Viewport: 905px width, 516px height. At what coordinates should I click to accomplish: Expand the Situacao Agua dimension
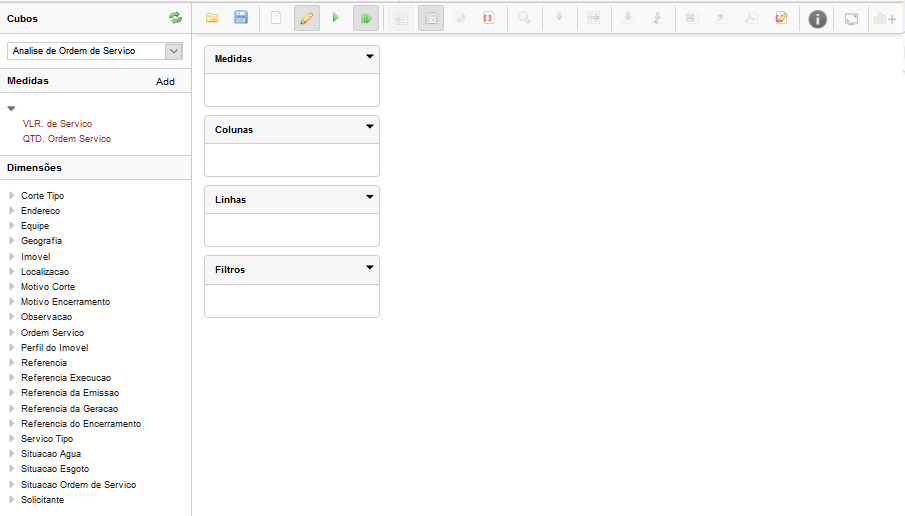[12, 454]
